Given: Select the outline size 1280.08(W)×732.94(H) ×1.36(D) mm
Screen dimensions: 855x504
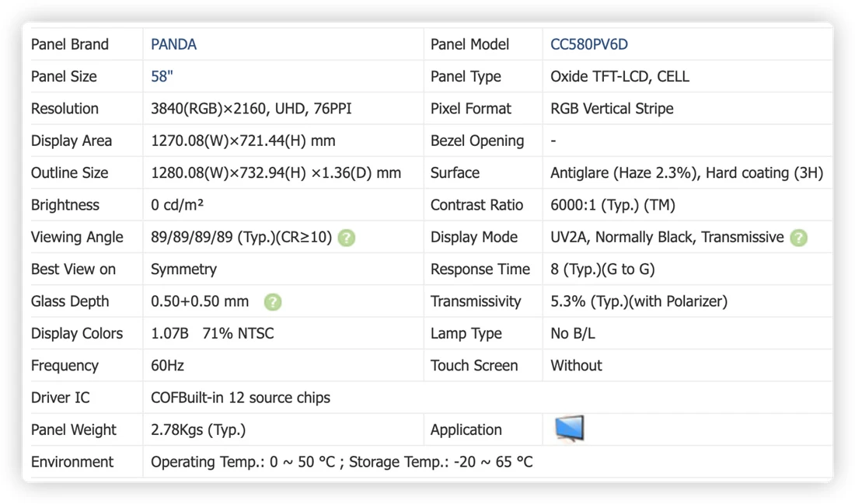Looking at the screenshot, I should [x=276, y=172].
